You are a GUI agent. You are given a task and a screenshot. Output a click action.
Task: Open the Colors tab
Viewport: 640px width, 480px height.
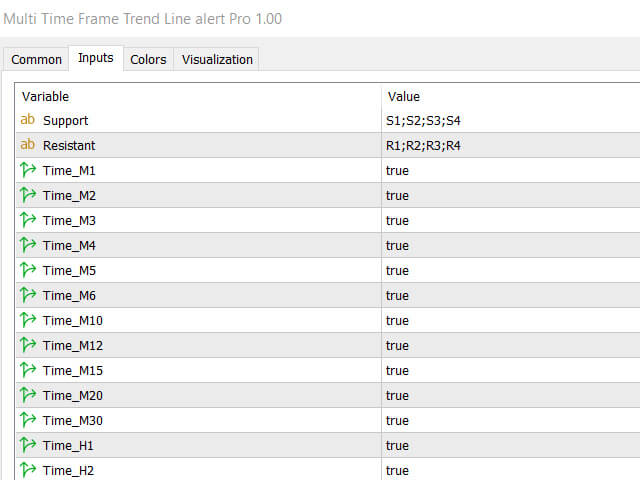(x=148, y=59)
